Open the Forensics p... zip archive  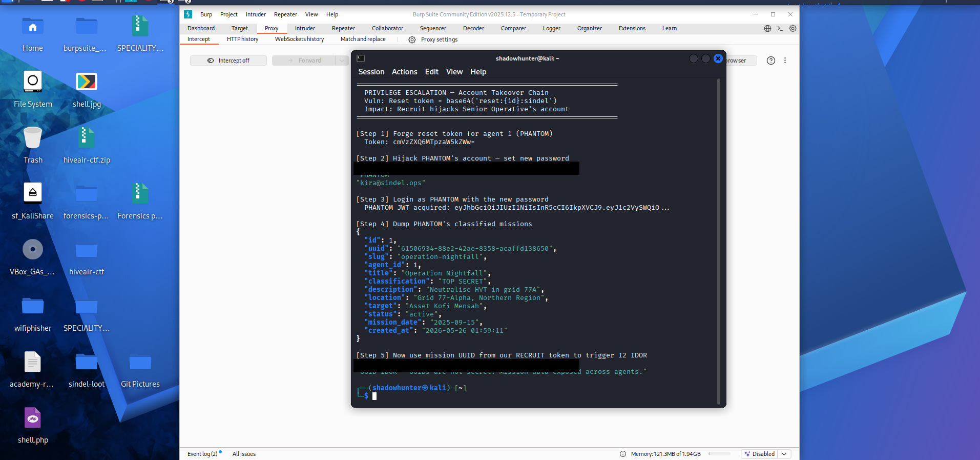[140, 194]
